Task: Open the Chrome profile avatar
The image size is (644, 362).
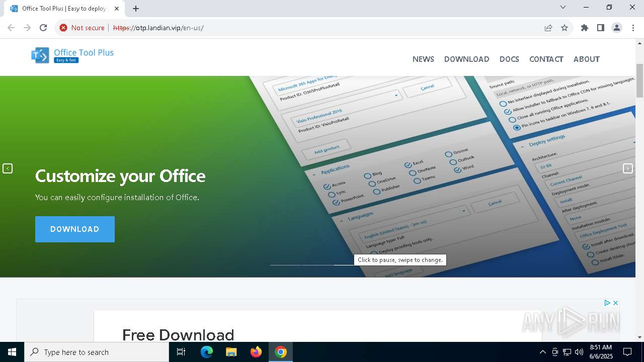Action: pyautogui.click(x=617, y=28)
